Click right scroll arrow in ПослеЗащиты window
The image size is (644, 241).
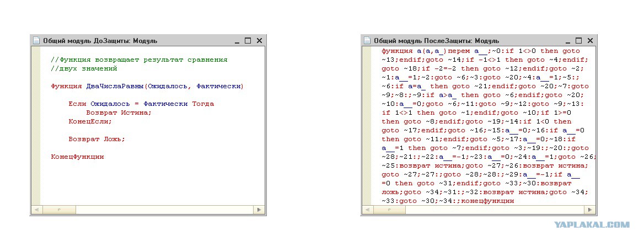[590, 210]
